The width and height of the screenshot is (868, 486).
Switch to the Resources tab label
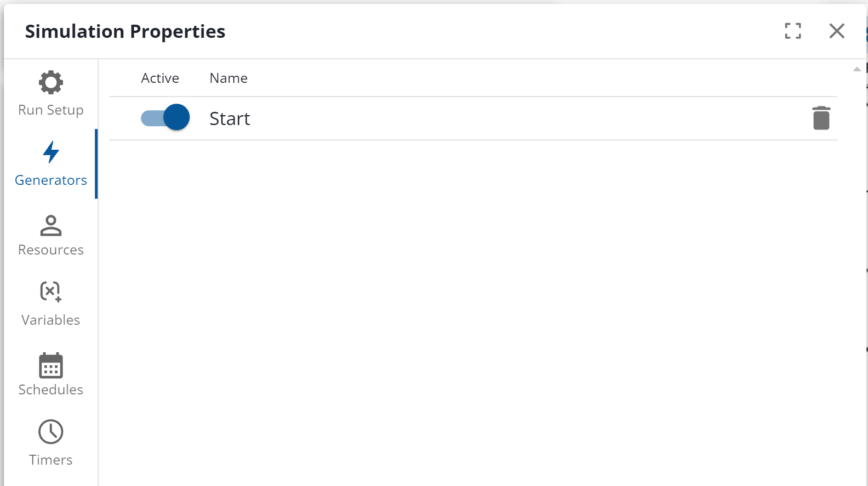pos(51,250)
